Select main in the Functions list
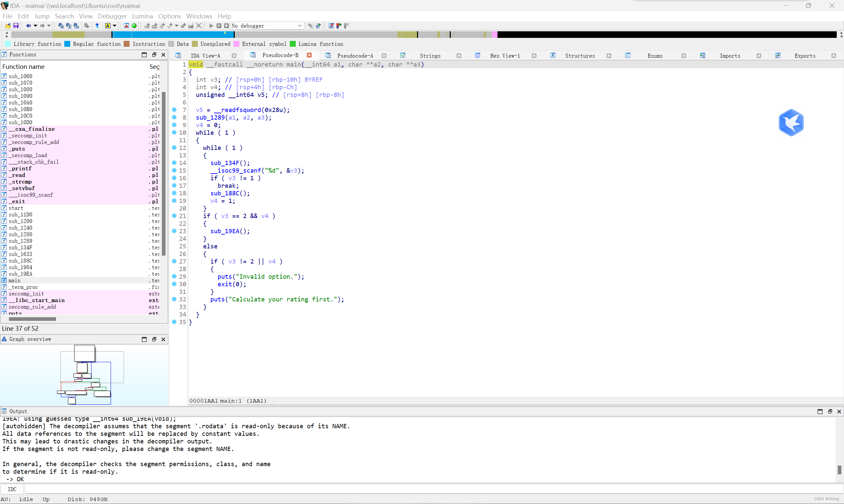 [x=15, y=281]
